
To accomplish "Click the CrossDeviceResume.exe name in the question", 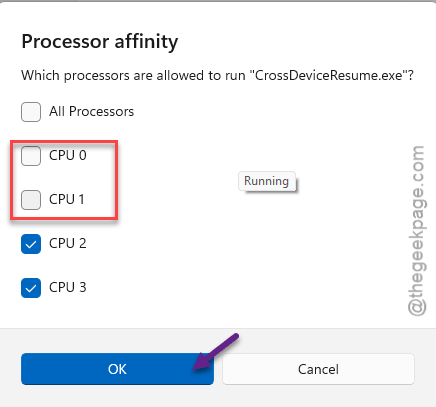I will click(x=331, y=76).
